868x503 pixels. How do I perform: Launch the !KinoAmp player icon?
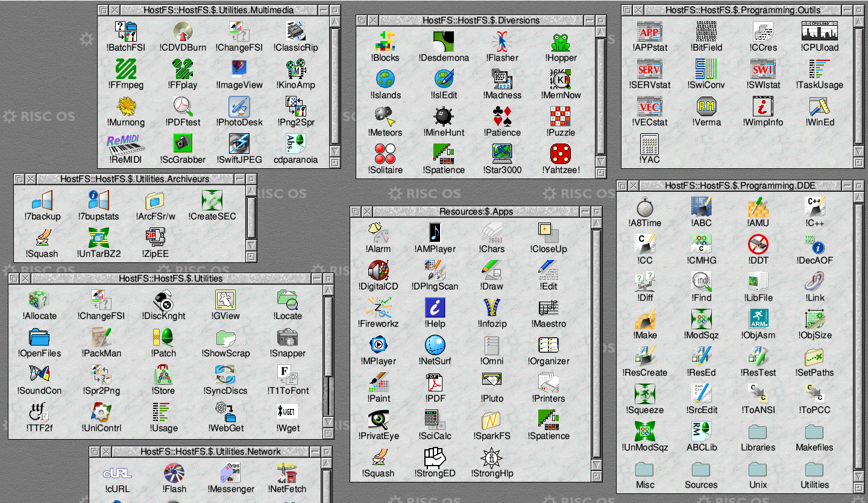click(296, 69)
